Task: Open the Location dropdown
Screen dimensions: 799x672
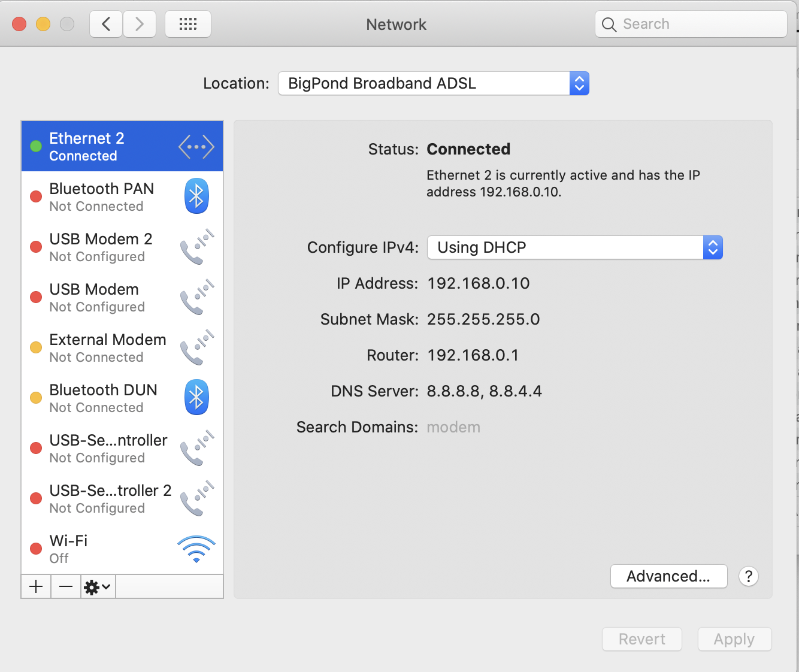Action: click(434, 83)
